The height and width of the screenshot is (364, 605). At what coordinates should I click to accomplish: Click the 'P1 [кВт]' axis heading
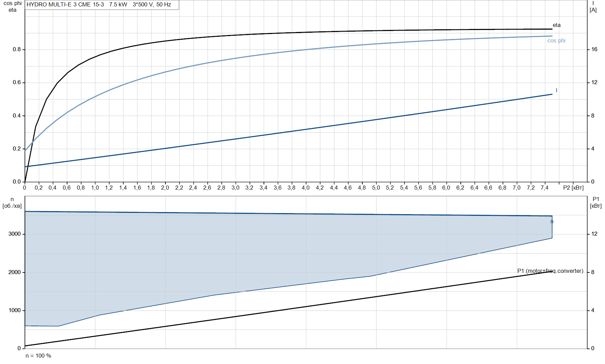pyautogui.click(x=596, y=202)
